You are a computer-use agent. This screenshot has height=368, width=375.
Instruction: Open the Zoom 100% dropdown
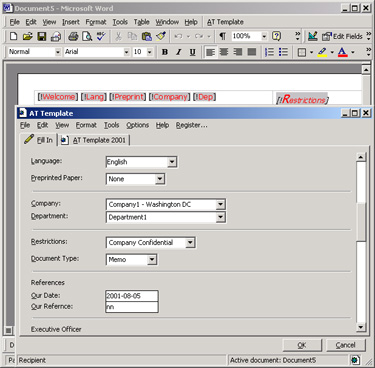(264, 36)
